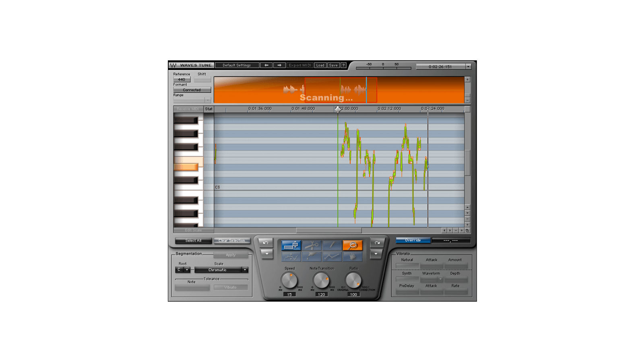The width and height of the screenshot is (644, 362).
Task: Click the Shift value field
Action: (x=202, y=80)
